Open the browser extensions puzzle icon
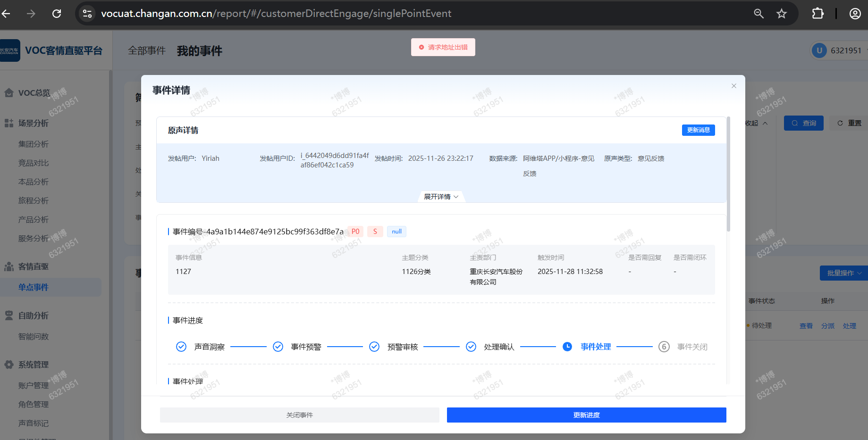Viewport: 868px width, 440px height. pos(817,14)
